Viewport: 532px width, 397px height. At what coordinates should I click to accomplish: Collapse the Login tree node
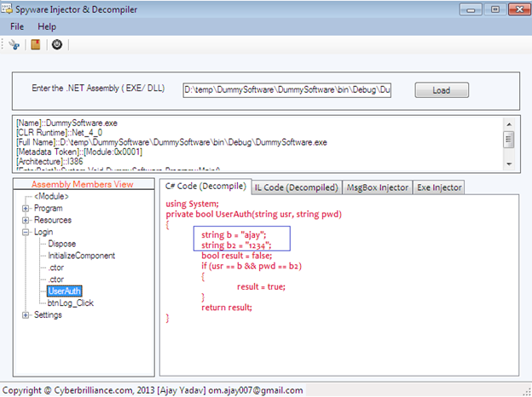[x=26, y=232]
